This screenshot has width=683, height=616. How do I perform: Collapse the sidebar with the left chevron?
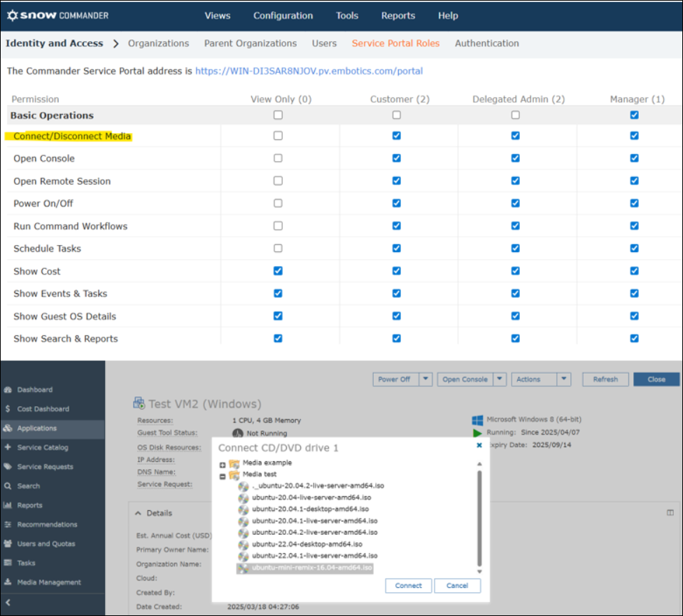(x=8, y=603)
